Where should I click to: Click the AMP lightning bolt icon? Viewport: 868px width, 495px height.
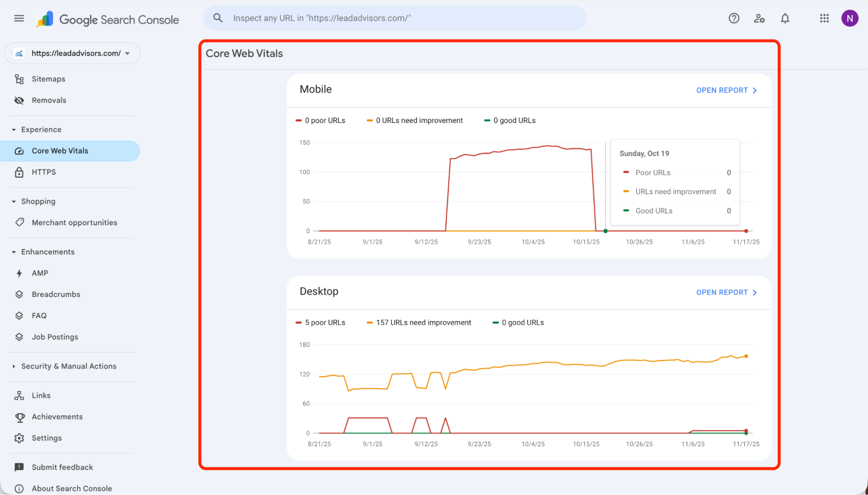pos(19,272)
